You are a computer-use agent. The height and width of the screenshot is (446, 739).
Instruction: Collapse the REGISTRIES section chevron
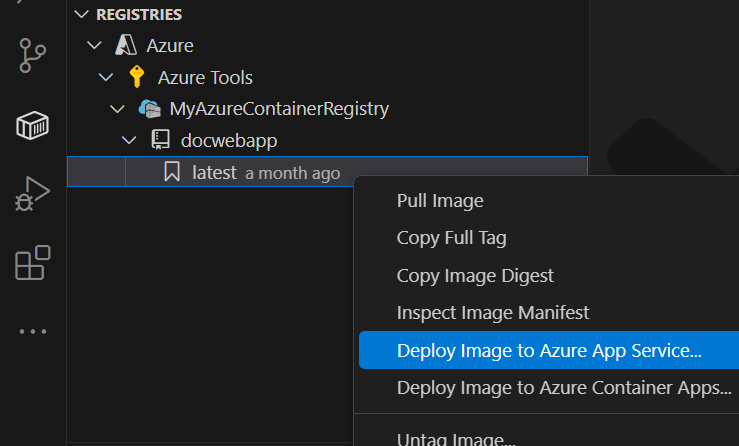tap(81, 15)
